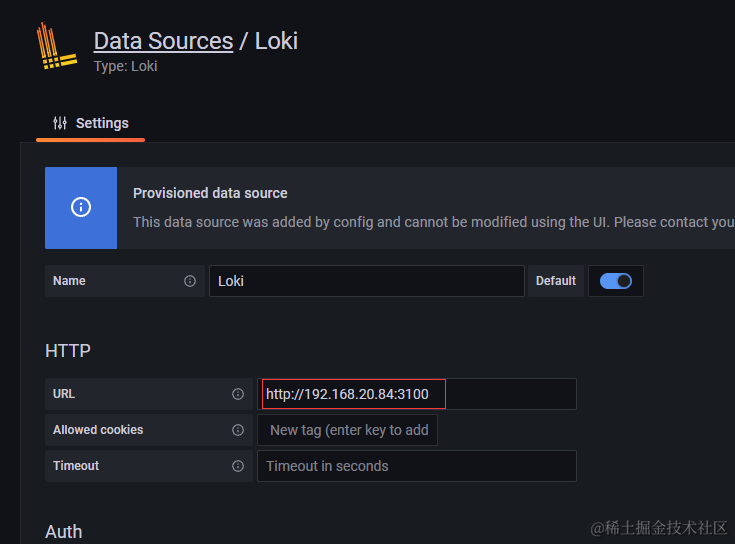Screen dimensions: 735x544
Task: Select the 'Provisioned data source' heading text
Action: click(x=210, y=193)
